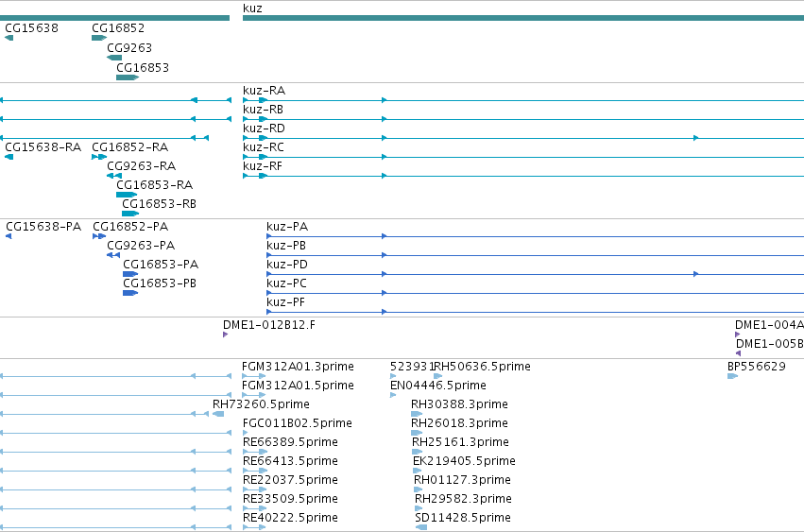804x532 pixels.
Task: Click the FGM312A01.3prime EST label
Action: pos(298,367)
